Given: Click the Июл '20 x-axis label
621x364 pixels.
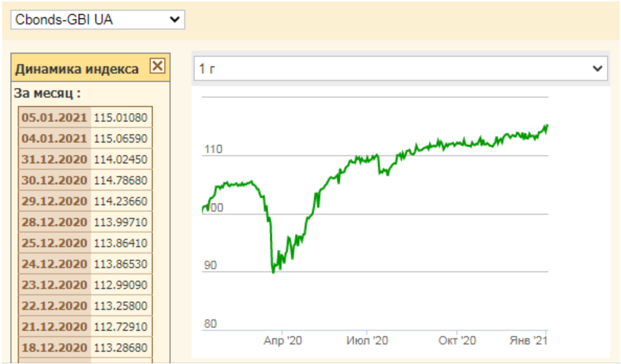Looking at the screenshot, I should pos(367,341).
